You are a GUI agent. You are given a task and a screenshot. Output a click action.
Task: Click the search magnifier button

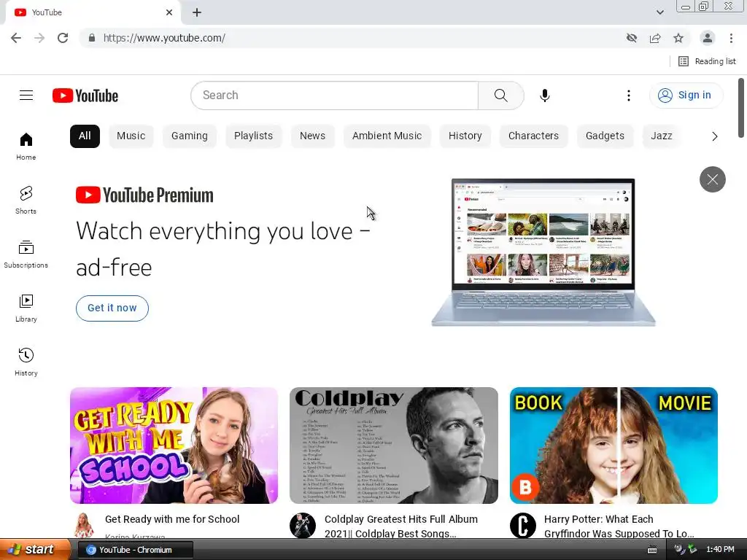500,96
